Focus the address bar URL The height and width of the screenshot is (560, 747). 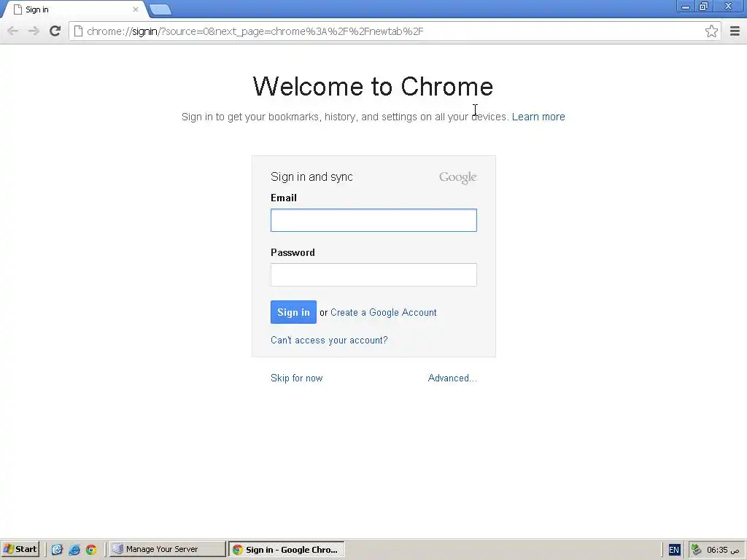point(255,31)
